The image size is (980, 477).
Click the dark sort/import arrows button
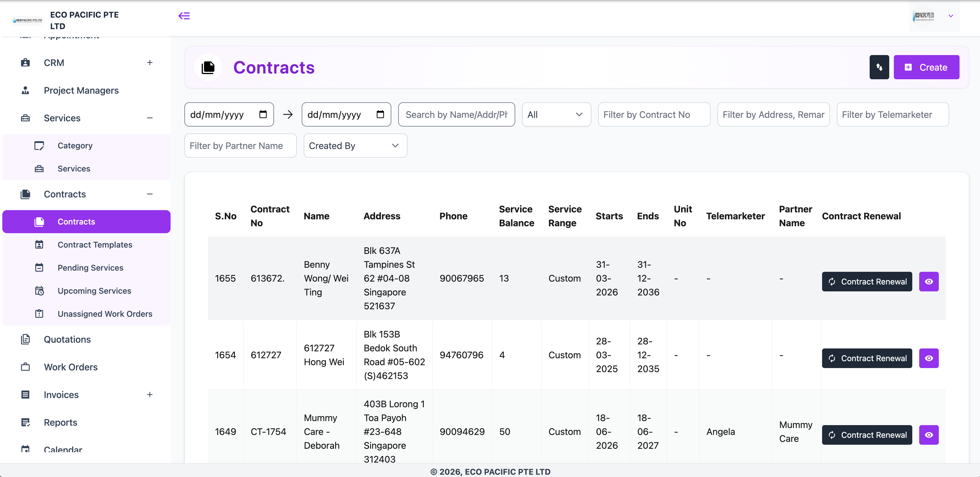879,67
